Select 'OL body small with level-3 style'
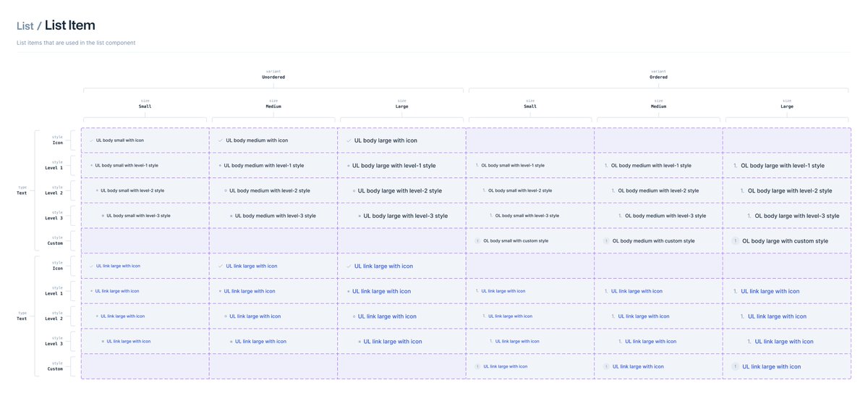The width and height of the screenshot is (868, 396). tap(527, 216)
